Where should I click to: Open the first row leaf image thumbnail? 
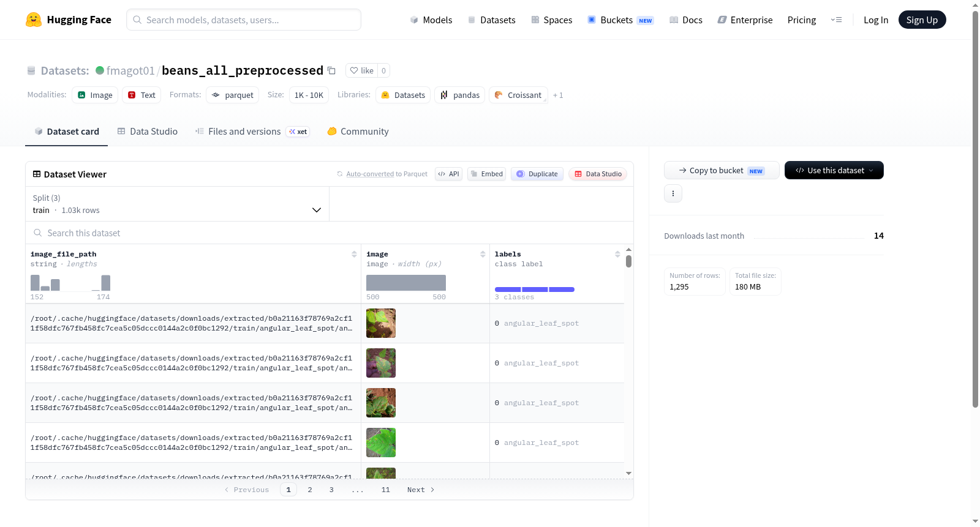[381, 323]
